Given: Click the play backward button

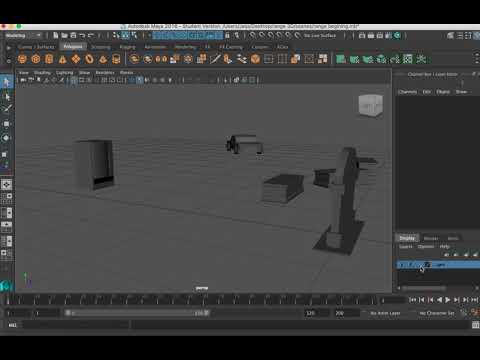Looking at the screenshot, I should 439,300.
